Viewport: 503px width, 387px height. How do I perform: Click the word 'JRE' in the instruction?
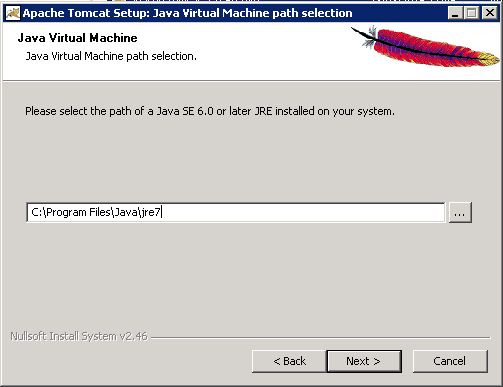(x=263, y=111)
